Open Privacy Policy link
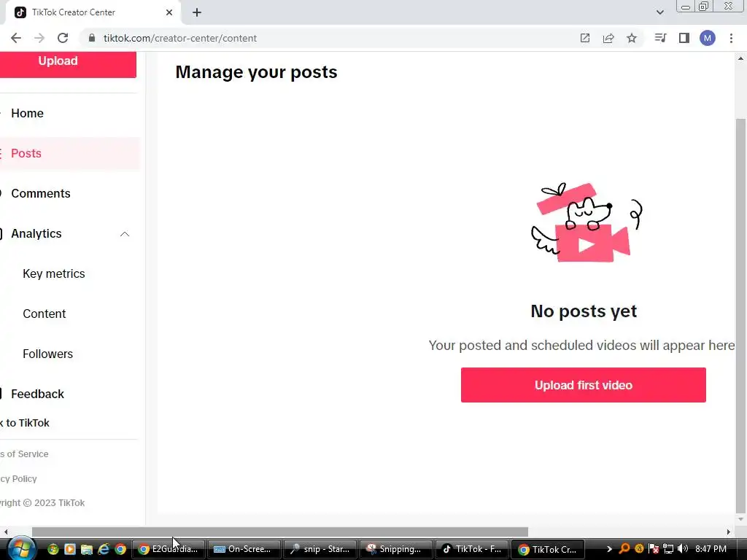This screenshot has height=560, width=747. (18, 478)
